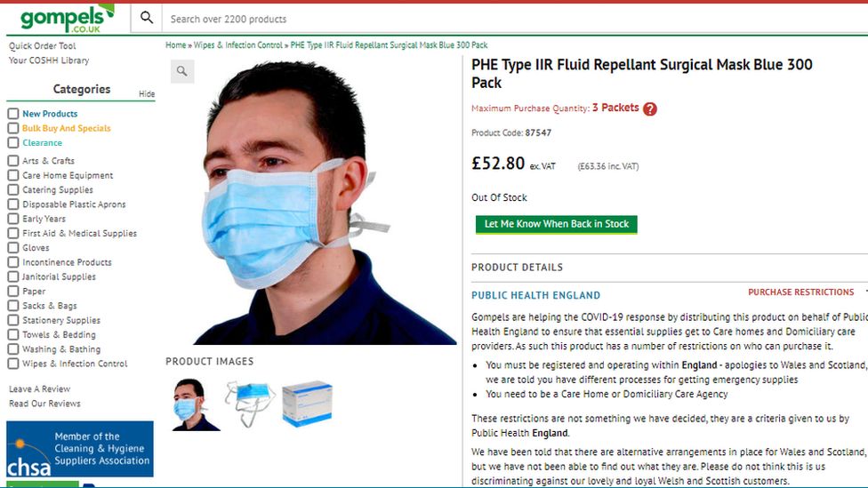Viewport: 868px width, 488px height.
Task: Tick the Gloves category checkbox
Action: [13, 248]
